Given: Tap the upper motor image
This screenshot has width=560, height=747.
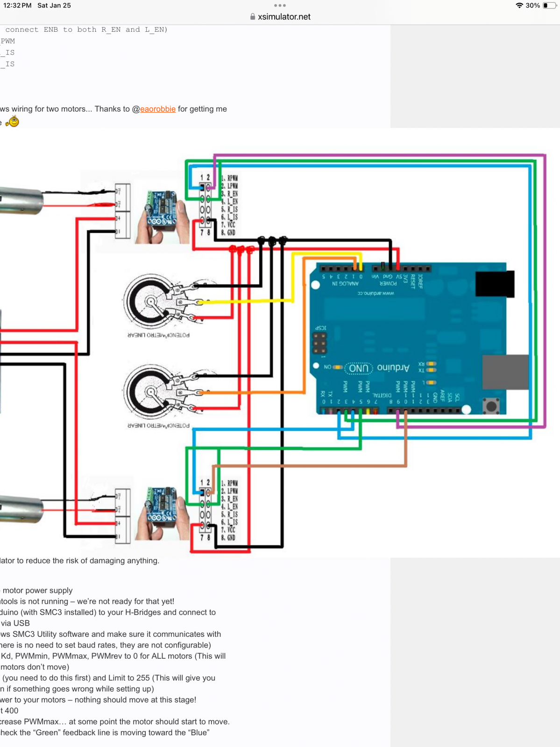Looking at the screenshot, I should [21, 201].
